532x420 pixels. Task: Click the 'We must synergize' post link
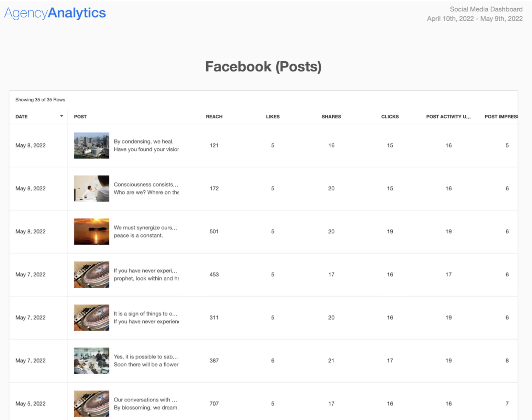146,231
